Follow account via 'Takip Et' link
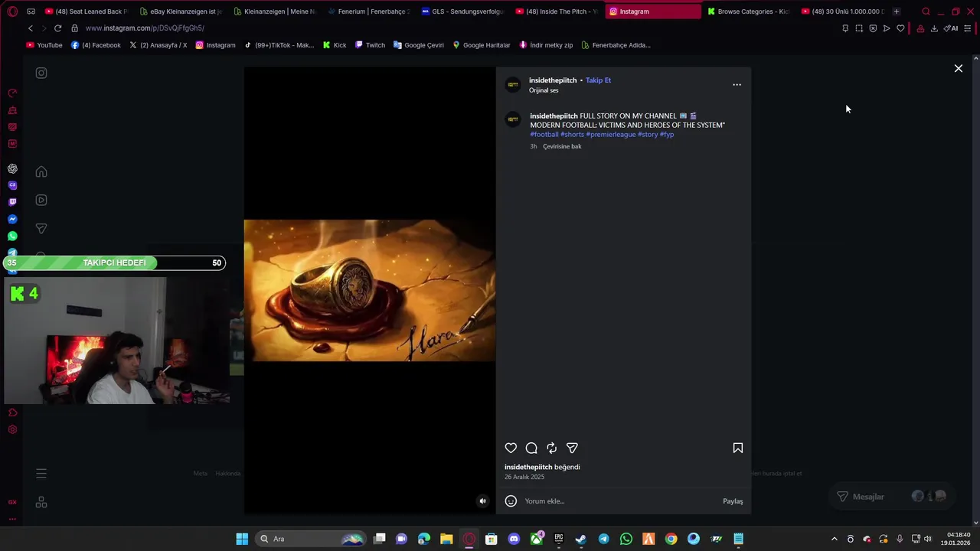This screenshot has width=980, height=551. click(x=598, y=80)
